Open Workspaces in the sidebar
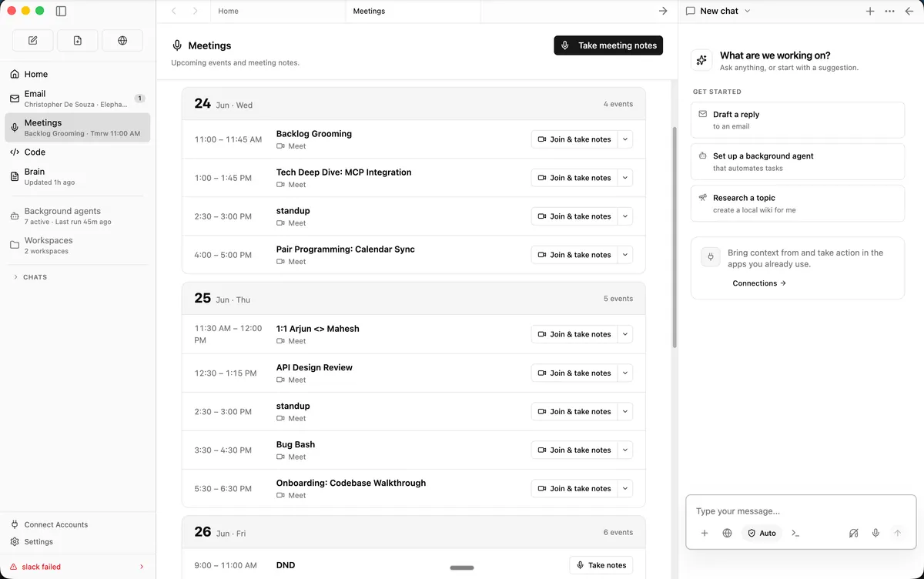The width and height of the screenshot is (924, 579). (78, 245)
